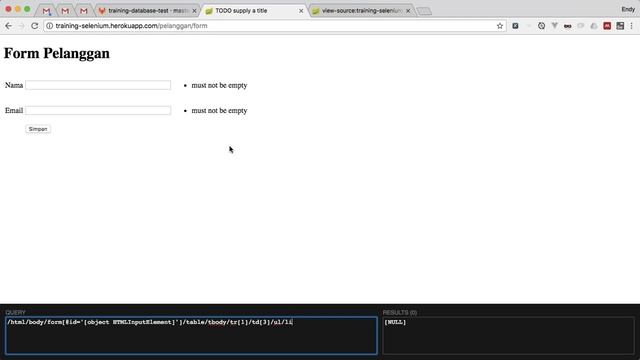Go back with the browser back arrow

[x=8, y=26]
